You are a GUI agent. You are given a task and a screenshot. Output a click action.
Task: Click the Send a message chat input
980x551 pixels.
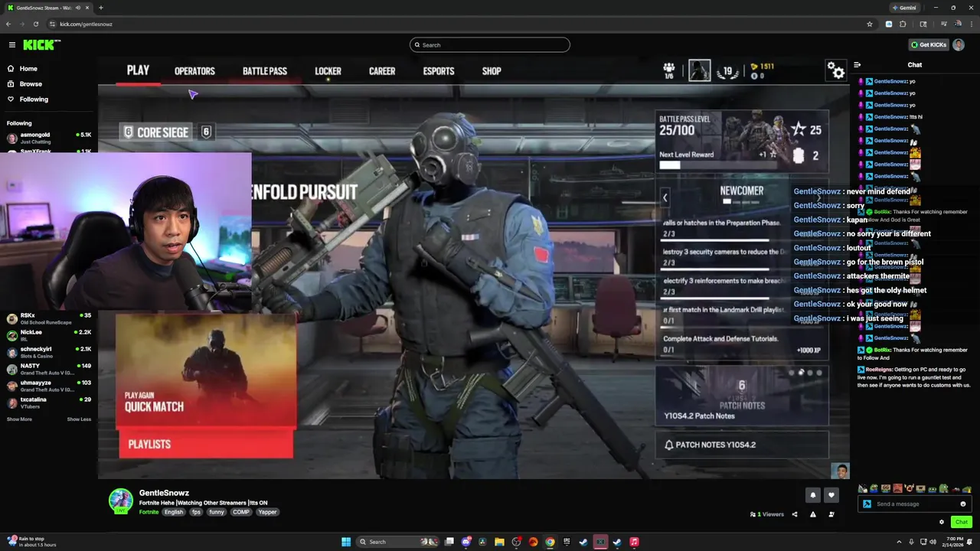(916, 504)
